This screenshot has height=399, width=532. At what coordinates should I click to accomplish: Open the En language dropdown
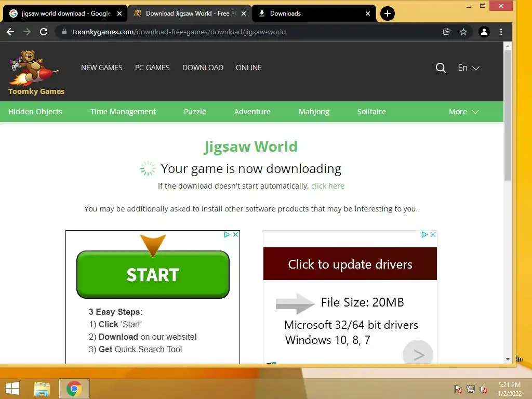coord(469,68)
